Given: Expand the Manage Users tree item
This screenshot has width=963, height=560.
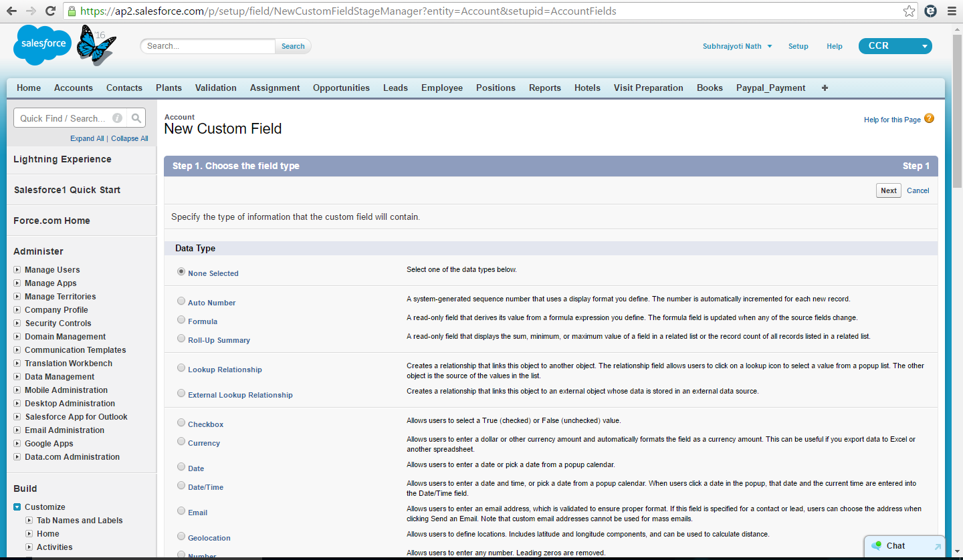Looking at the screenshot, I should pyautogui.click(x=17, y=270).
